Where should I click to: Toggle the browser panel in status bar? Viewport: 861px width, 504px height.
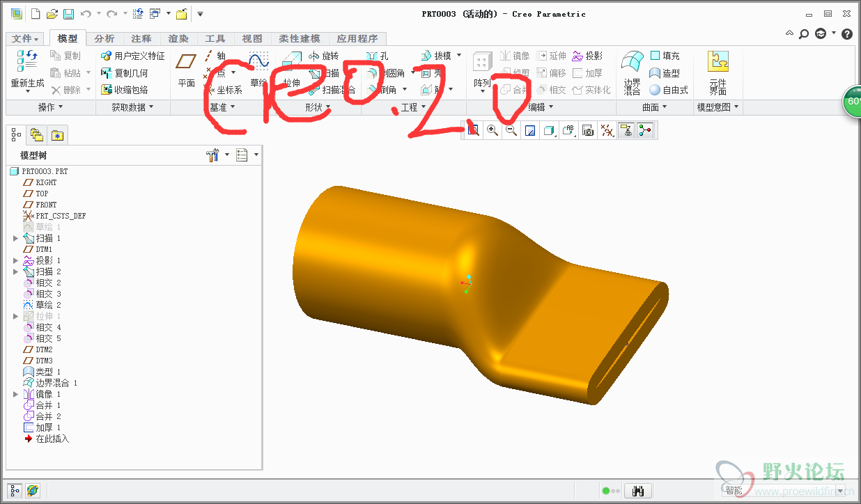click(32, 491)
